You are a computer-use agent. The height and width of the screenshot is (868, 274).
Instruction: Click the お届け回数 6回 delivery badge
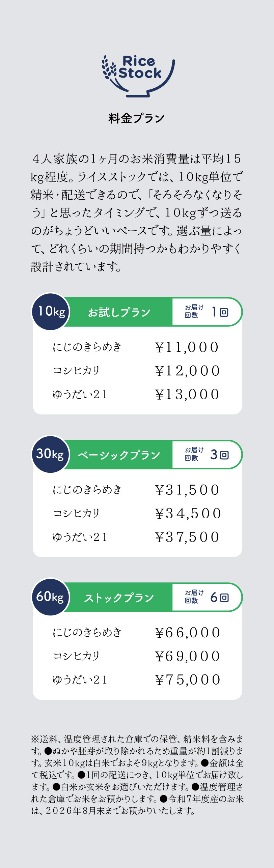tap(206, 597)
